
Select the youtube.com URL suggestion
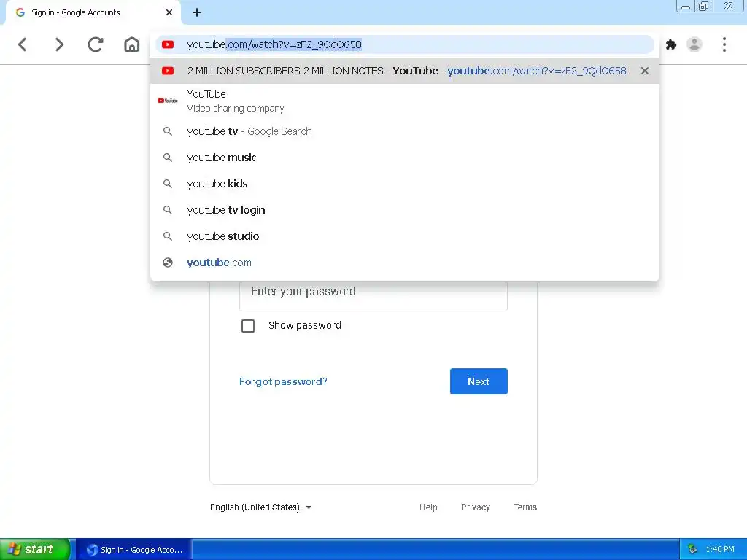click(405, 262)
